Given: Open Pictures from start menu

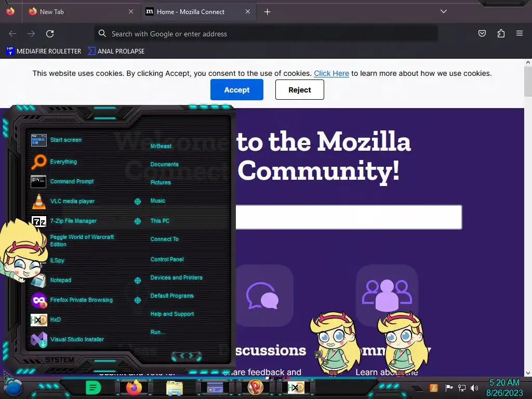Looking at the screenshot, I should (x=161, y=182).
